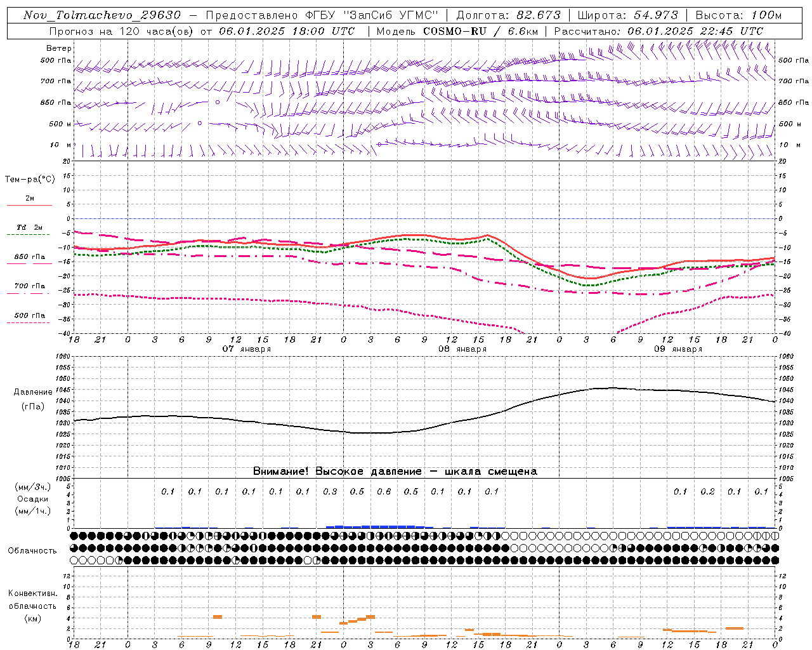The image size is (812, 650).
Task: Click the Ветер panel label
Action: click(x=59, y=48)
